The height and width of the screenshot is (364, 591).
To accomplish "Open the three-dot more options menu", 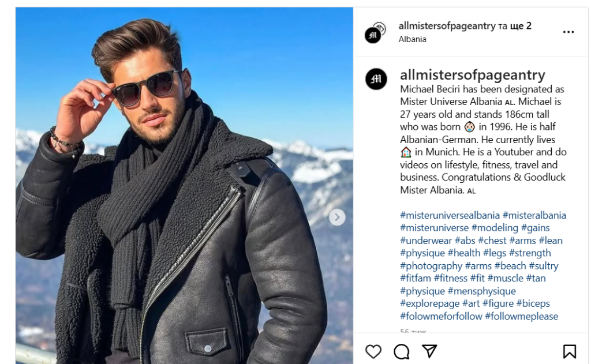I will [x=568, y=32].
